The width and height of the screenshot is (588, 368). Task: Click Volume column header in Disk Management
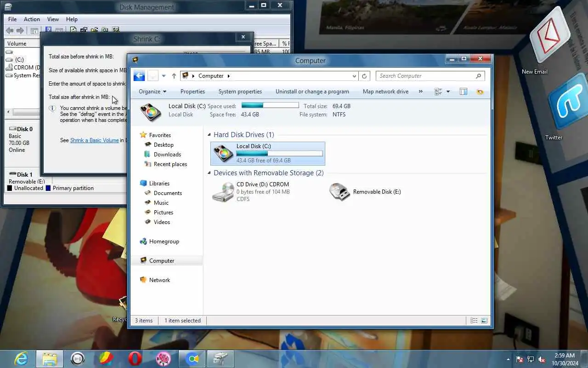22,43
